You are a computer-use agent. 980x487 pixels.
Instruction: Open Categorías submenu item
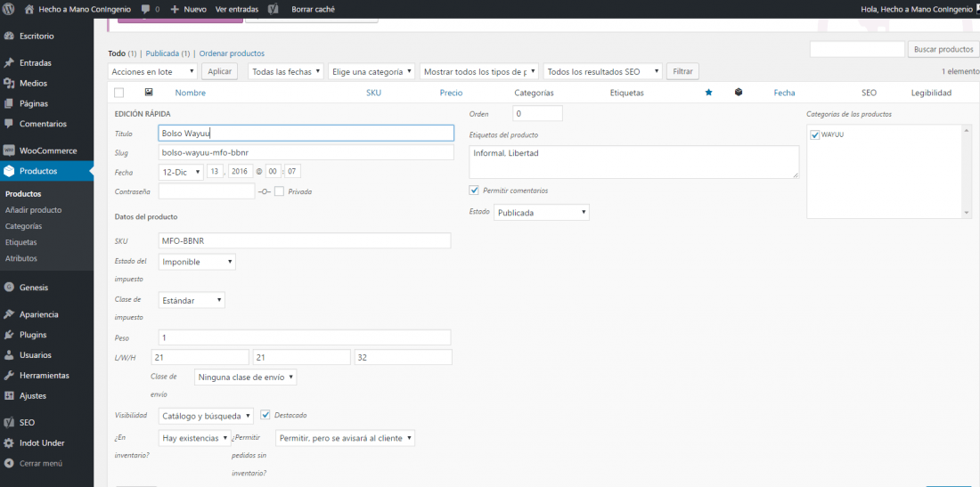point(24,226)
